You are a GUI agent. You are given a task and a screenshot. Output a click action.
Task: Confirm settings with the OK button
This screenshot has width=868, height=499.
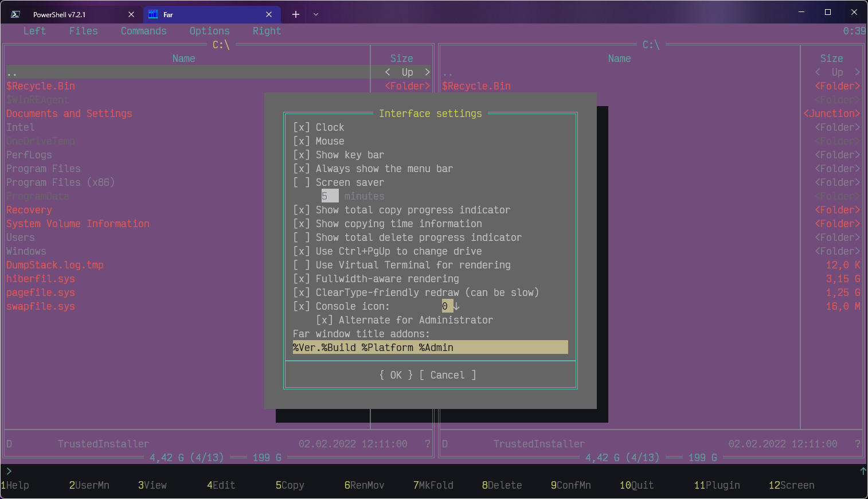point(396,375)
